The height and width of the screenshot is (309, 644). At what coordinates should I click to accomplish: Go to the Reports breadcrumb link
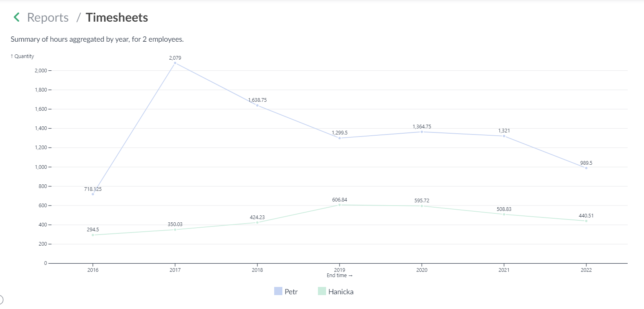(x=48, y=18)
